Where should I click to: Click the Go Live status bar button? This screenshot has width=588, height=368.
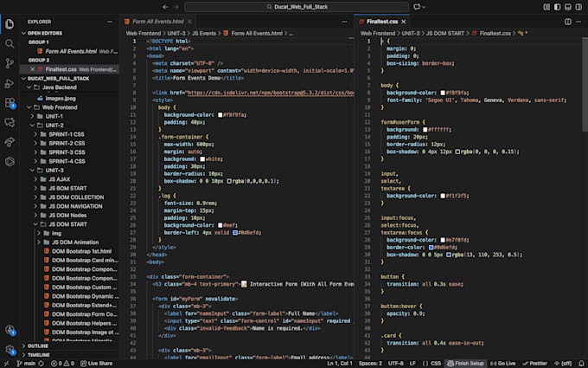pyautogui.click(x=502, y=364)
